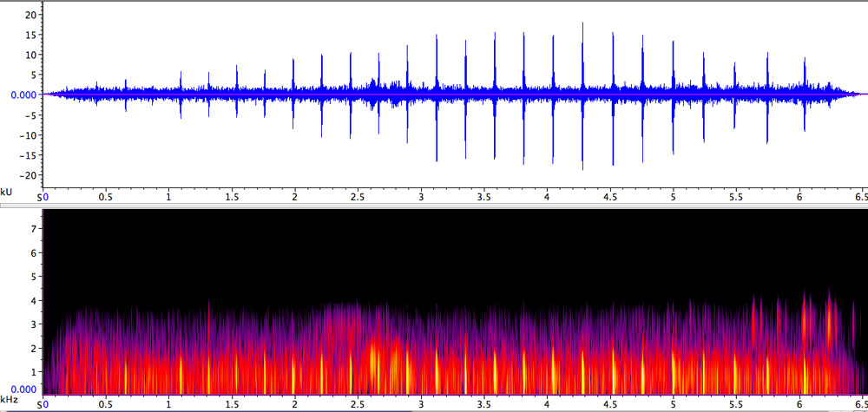
Task: Click the waveform pulse at the 2 second mark
Action: (x=293, y=94)
